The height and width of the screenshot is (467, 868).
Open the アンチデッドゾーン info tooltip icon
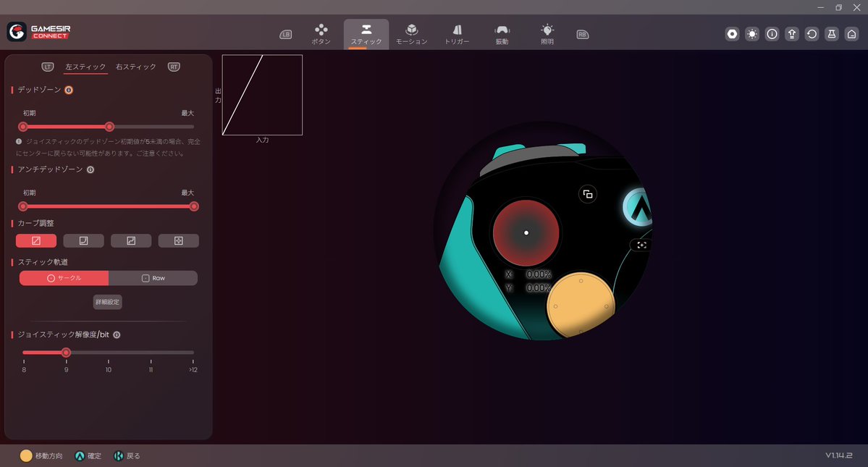90,170
